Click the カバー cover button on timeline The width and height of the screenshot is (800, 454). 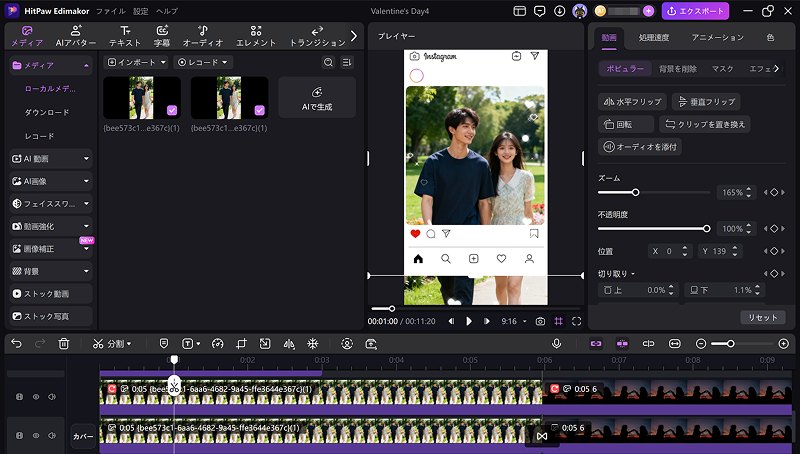83,436
